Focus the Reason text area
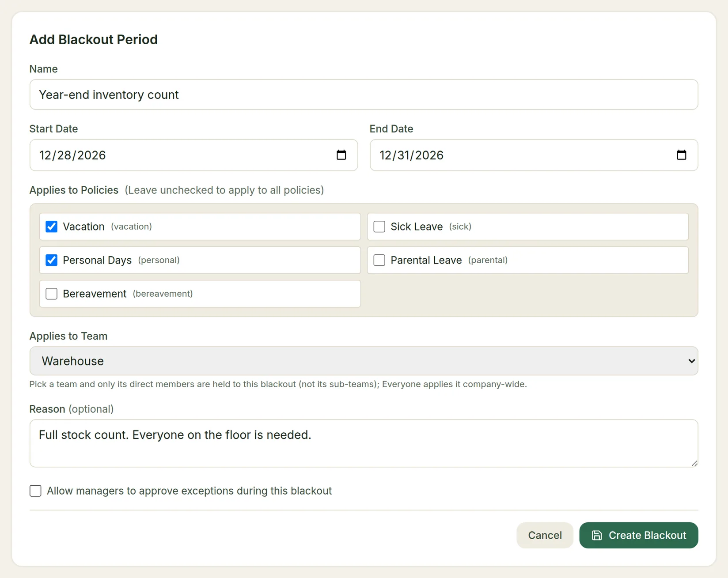This screenshot has width=728, height=578. 364,443
